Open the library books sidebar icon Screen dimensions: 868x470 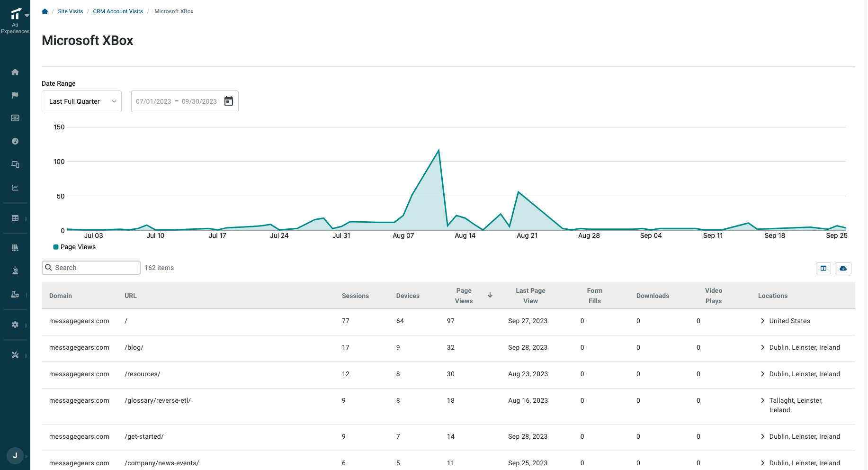point(15,248)
